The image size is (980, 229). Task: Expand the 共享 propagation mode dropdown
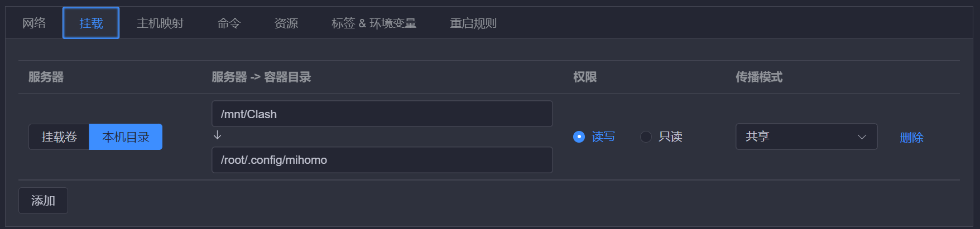coord(806,137)
